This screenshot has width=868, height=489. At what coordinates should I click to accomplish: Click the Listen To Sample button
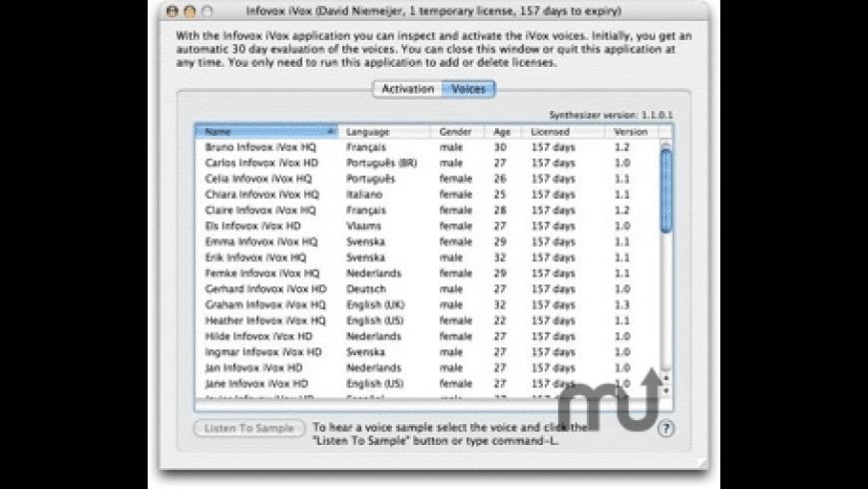click(249, 428)
